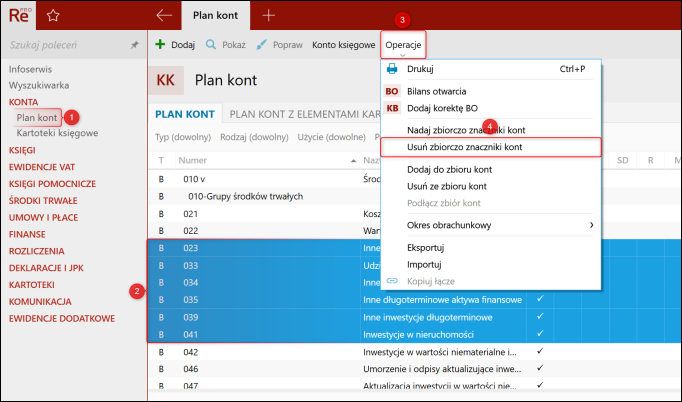Expand the EWIDENCJE VAT sidebar section
The width and height of the screenshot is (682, 402).
click(x=42, y=167)
